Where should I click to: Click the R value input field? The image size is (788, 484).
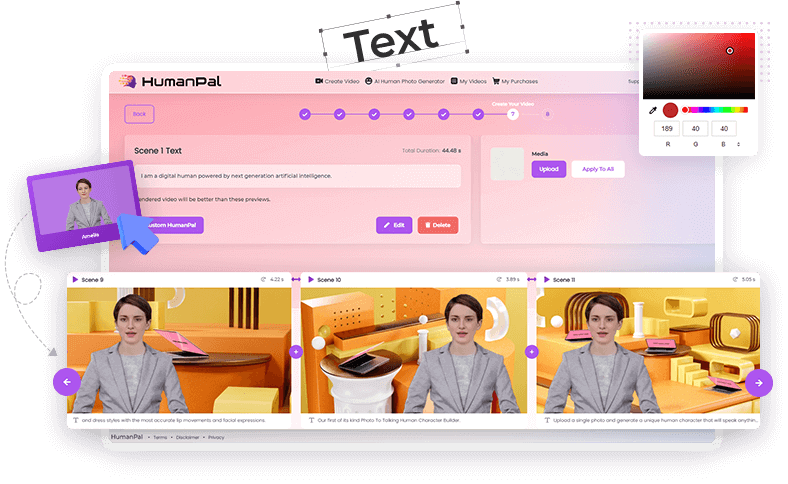point(664,128)
